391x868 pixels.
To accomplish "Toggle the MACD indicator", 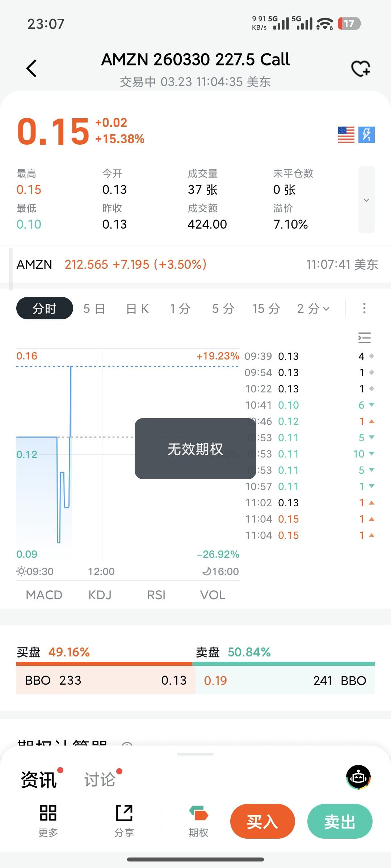I will (44, 595).
